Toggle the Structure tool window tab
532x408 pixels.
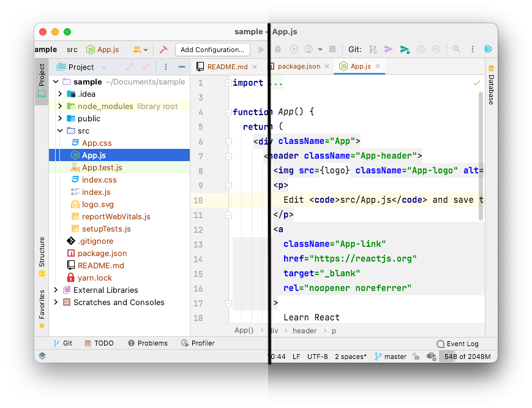coord(42,257)
